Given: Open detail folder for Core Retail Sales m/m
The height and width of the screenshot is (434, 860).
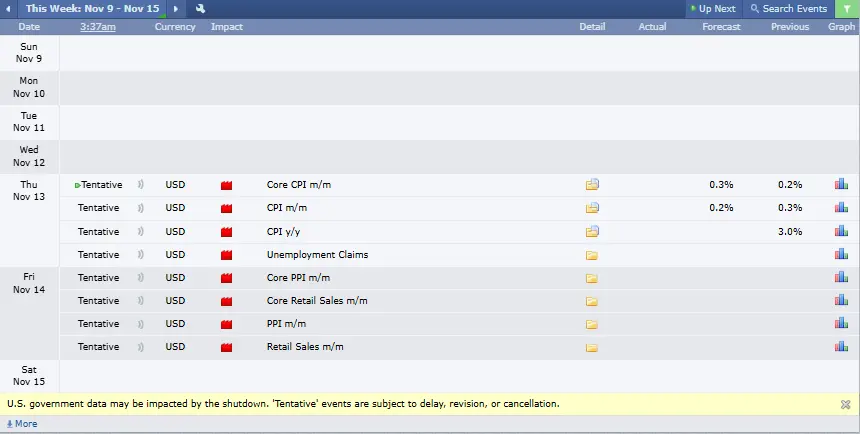Looking at the screenshot, I should [x=592, y=301].
